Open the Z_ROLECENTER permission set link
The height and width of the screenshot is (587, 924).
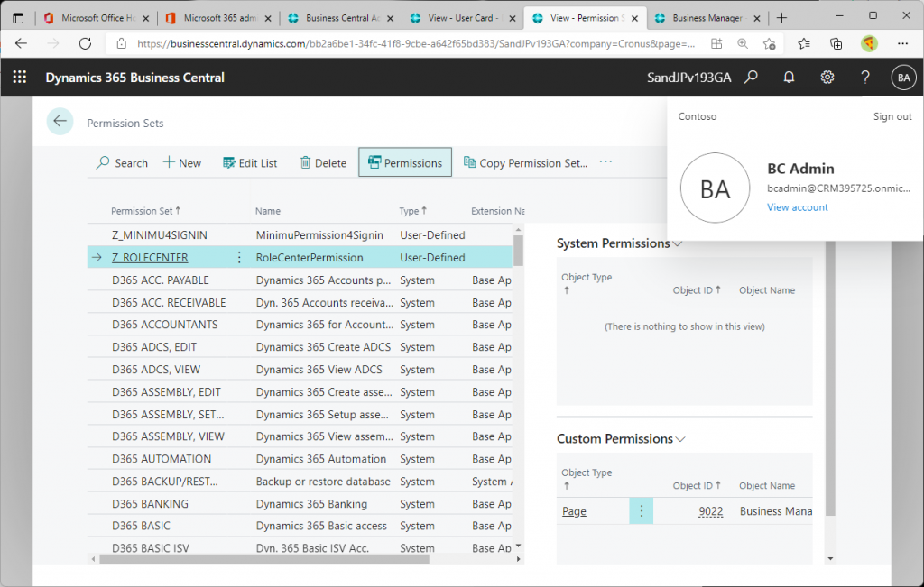(x=151, y=257)
